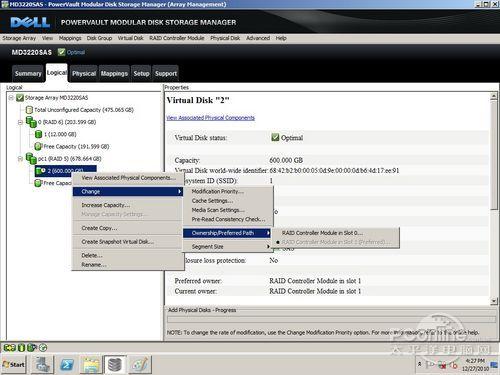The height and width of the screenshot is (375, 500).
Task: Open the Help menu
Action: click(x=281, y=38)
